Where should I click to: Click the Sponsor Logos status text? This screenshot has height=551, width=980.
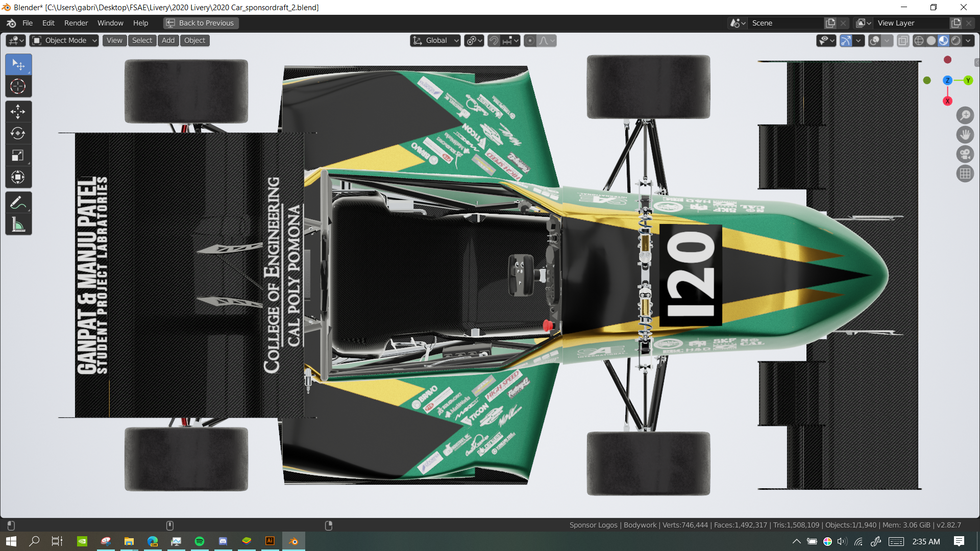coord(593,525)
